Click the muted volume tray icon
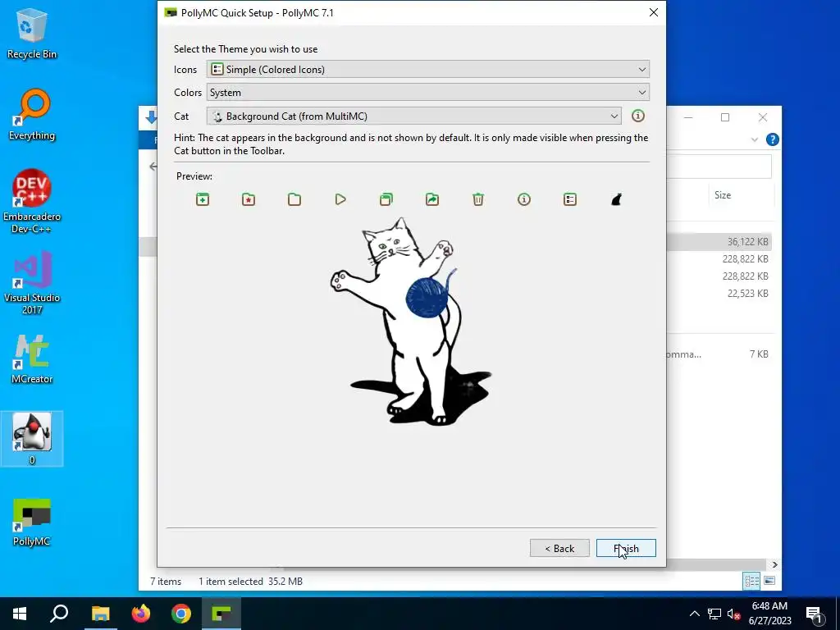This screenshot has height=630, width=840. [x=734, y=614]
